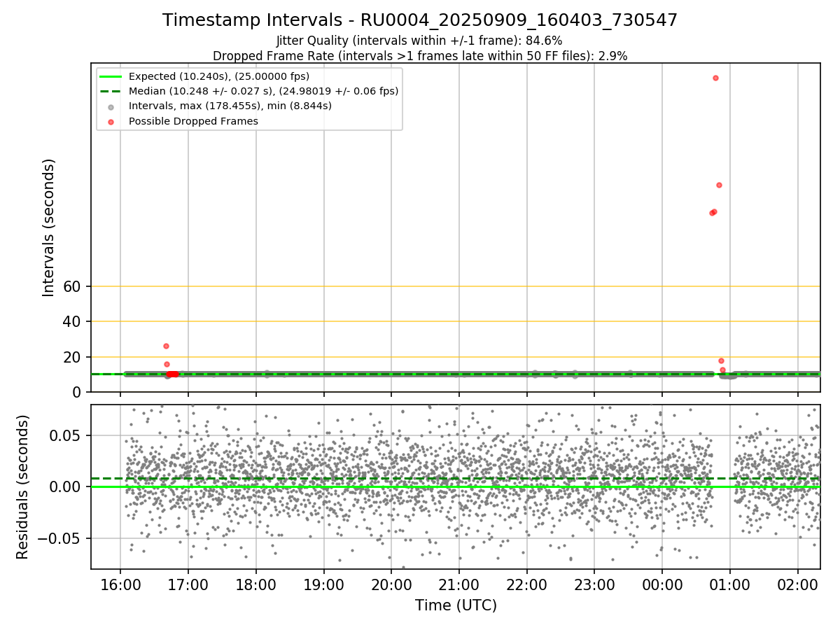Click the 'Dropped Frame Rate' subtitle line showing 2.9%
This screenshot has width=840, height=630.
click(x=420, y=56)
